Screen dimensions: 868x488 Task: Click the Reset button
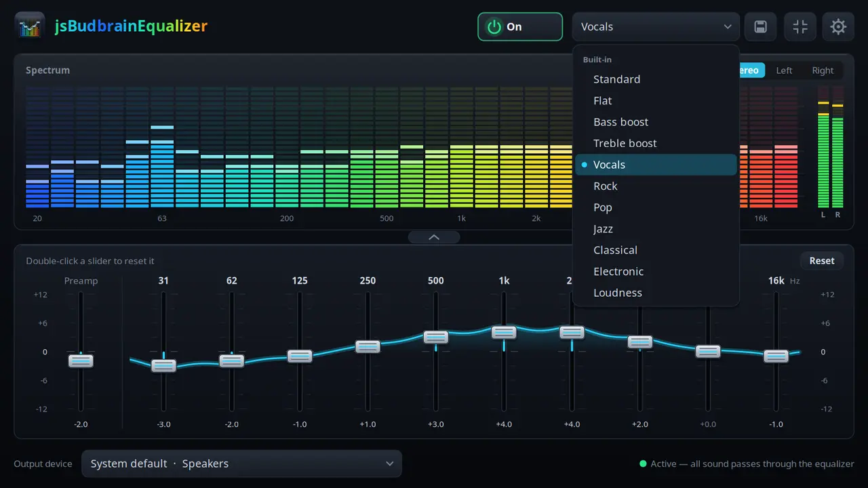pos(822,261)
